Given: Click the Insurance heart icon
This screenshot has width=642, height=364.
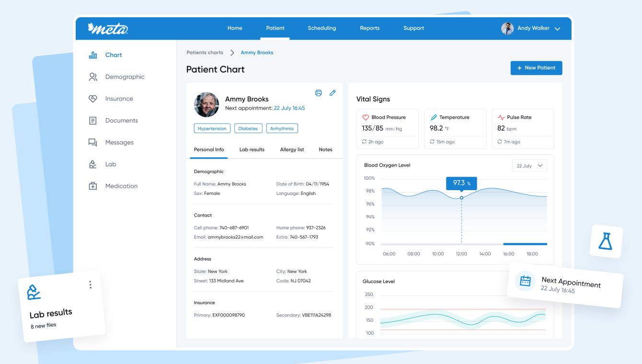Looking at the screenshot, I should [93, 99].
